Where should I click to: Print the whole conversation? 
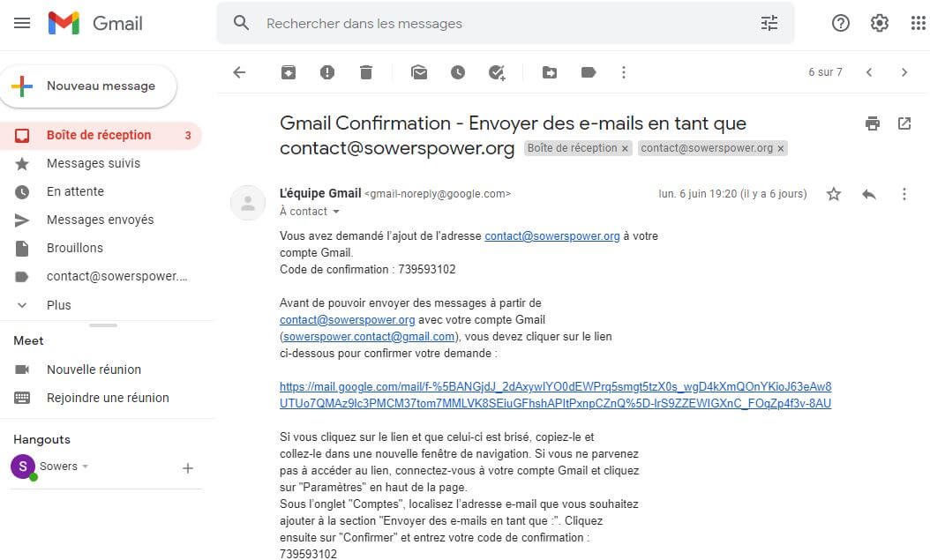(x=873, y=123)
